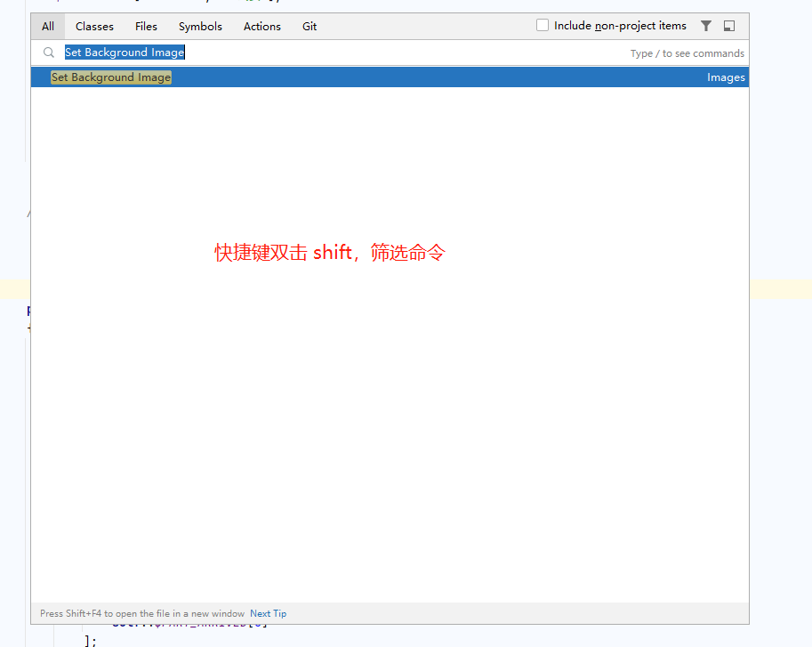The width and height of the screenshot is (812, 647).
Task: Enable the Include non-project items checkbox
Action: click(x=542, y=25)
